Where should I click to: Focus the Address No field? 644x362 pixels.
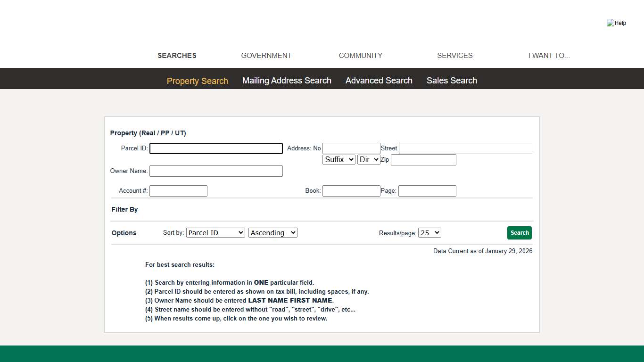(x=351, y=148)
